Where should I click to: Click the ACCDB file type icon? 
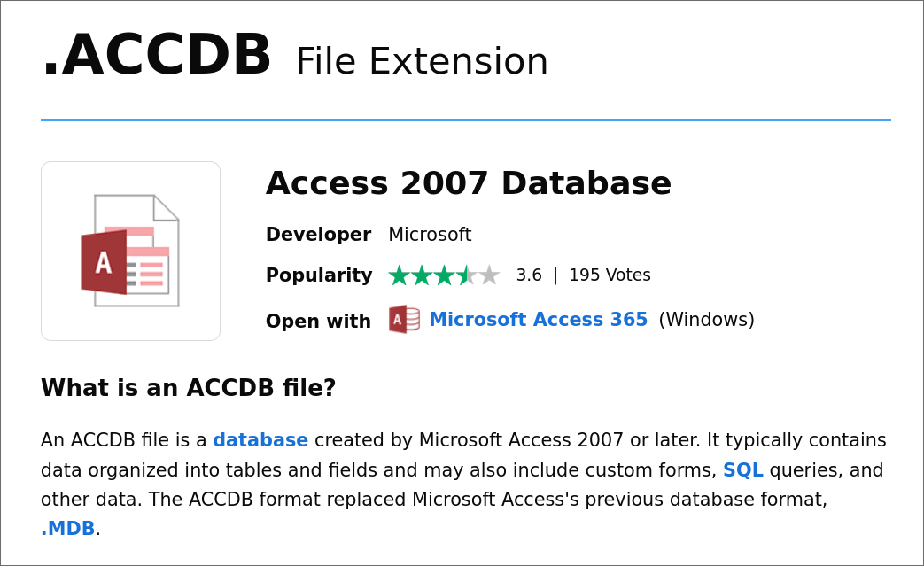point(130,251)
